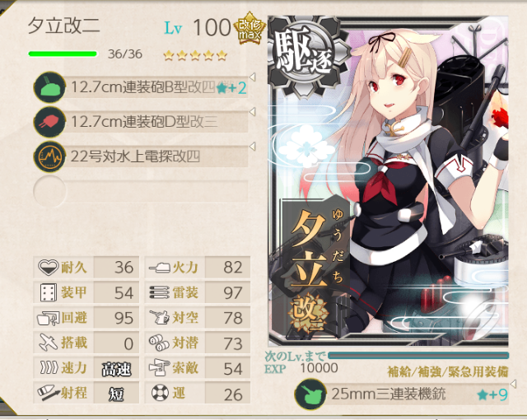Click the 補給/補強/緊急用装備 label
The height and width of the screenshot is (420, 527).
pos(448,371)
